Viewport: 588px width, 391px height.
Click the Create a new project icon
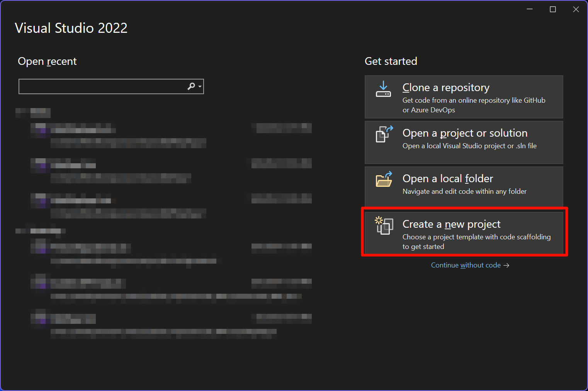click(384, 225)
